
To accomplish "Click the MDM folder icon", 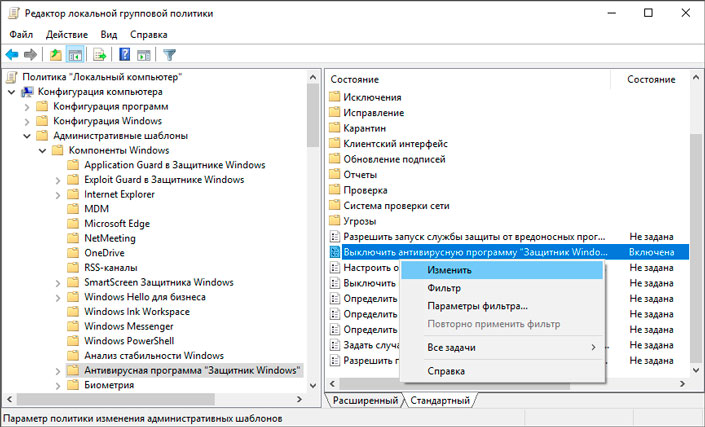I will pos(73,209).
